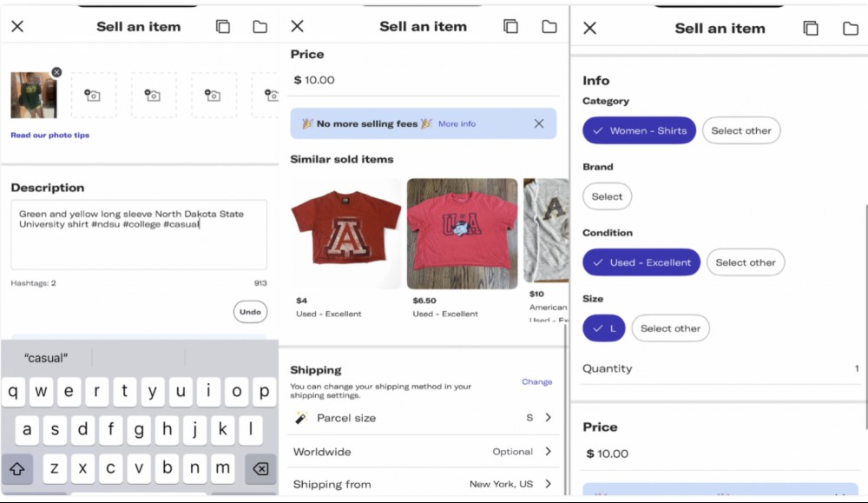Expand Worldwide shipping row chevron
The height and width of the screenshot is (503, 868).
click(x=548, y=452)
